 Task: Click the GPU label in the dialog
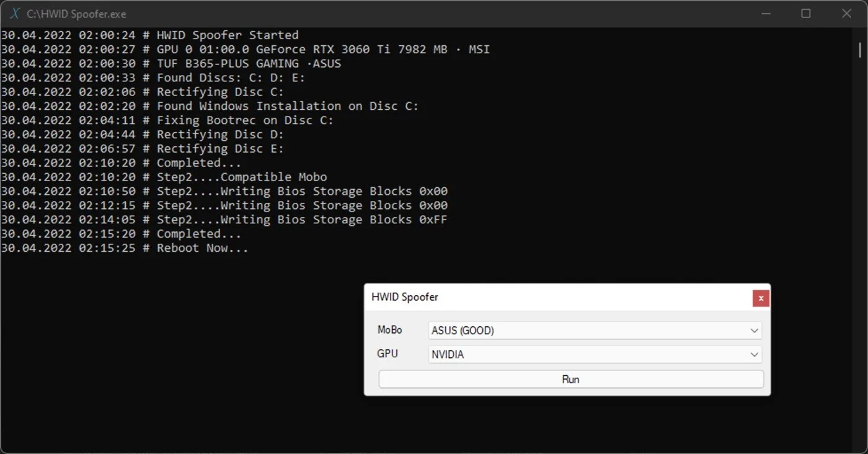(x=387, y=354)
